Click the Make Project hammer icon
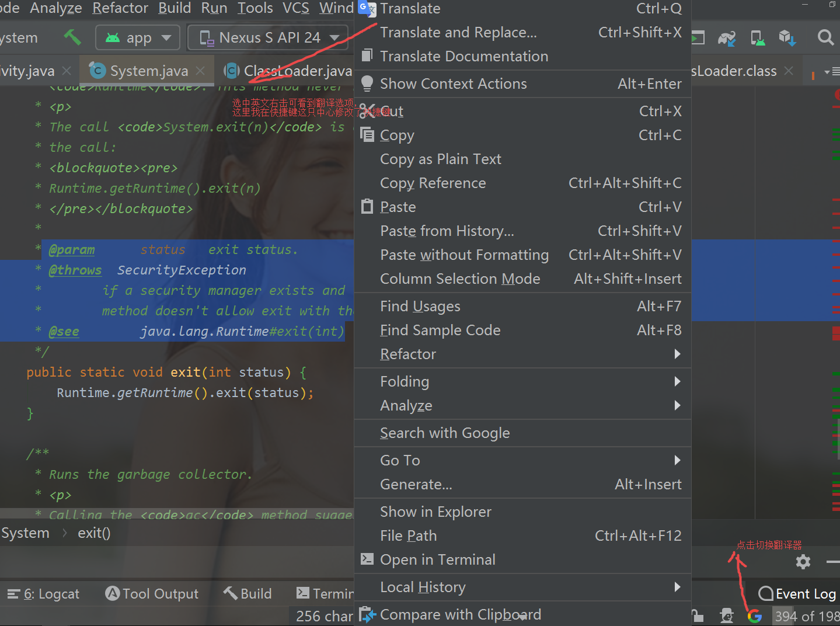The height and width of the screenshot is (626, 840). coord(72,37)
